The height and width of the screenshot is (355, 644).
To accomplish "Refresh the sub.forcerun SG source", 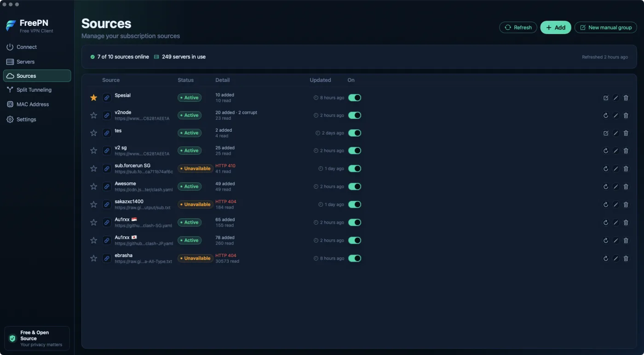I will click(606, 169).
